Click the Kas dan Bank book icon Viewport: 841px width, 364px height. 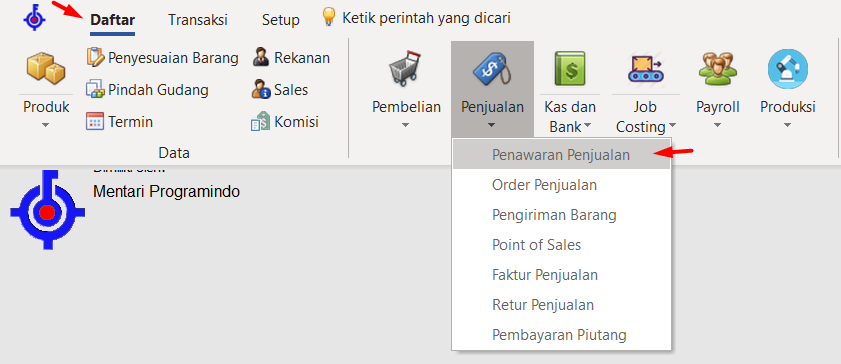570,69
